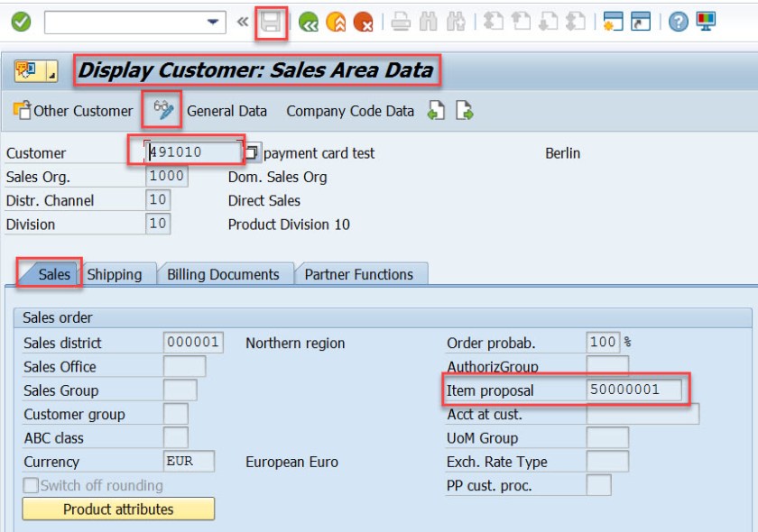Click the AuthorizGroup field
Viewport: 758px width, 532px height.
click(607, 366)
